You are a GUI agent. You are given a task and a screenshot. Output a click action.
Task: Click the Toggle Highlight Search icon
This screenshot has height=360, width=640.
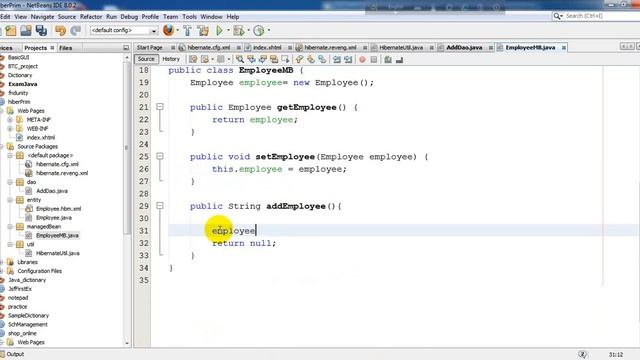[274, 60]
